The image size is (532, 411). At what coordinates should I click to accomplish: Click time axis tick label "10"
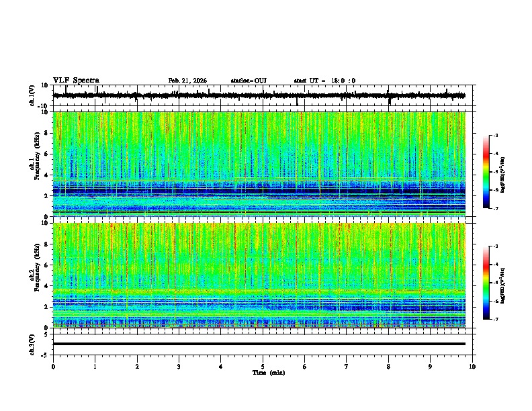click(x=472, y=367)
